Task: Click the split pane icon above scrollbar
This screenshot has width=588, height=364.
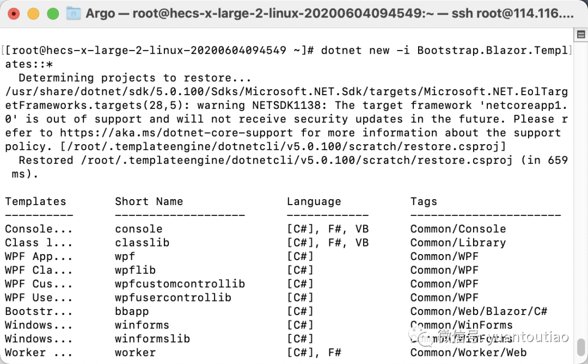Action: [581, 35]
